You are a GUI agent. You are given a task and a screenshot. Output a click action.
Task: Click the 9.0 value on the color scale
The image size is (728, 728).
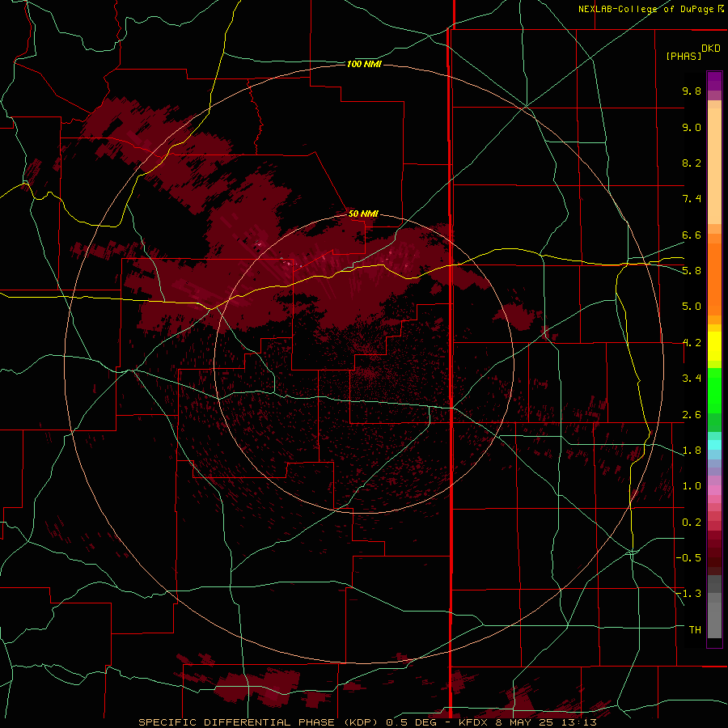(692, 127)
